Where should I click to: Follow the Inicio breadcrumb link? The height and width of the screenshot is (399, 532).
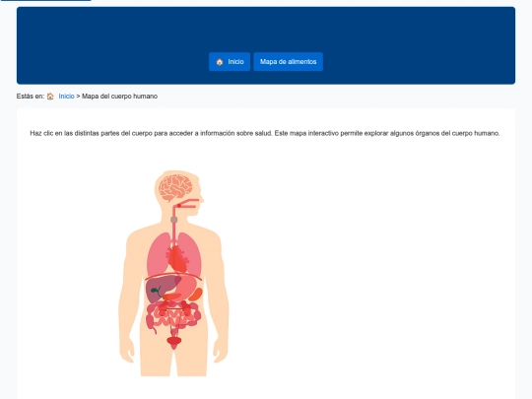click(x=66, y=97)
